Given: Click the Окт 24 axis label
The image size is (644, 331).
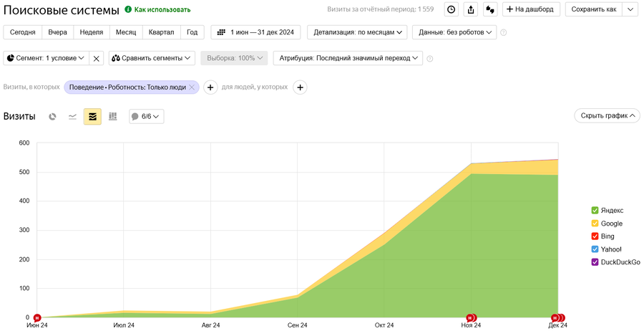Looking at the screenshot, I should point(384,325).
